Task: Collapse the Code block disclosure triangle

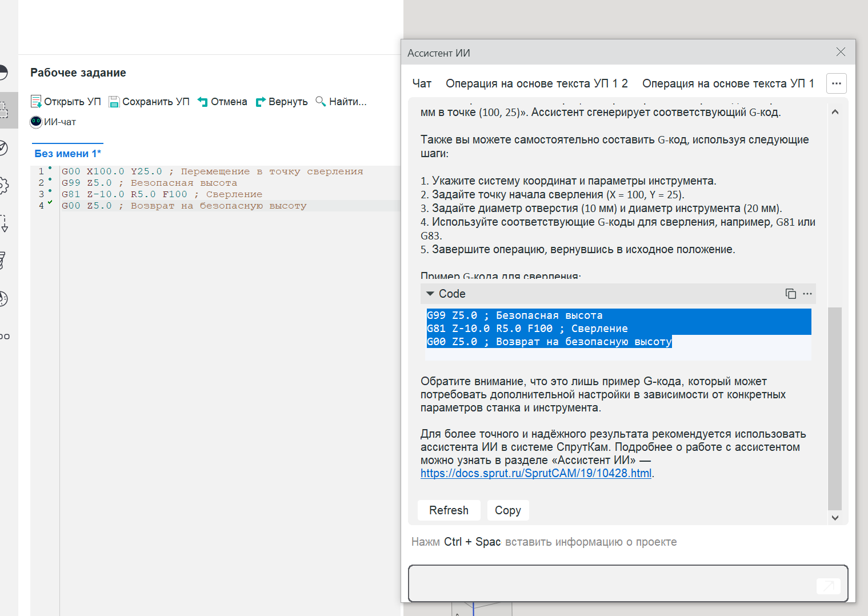Action: [430, 294]
